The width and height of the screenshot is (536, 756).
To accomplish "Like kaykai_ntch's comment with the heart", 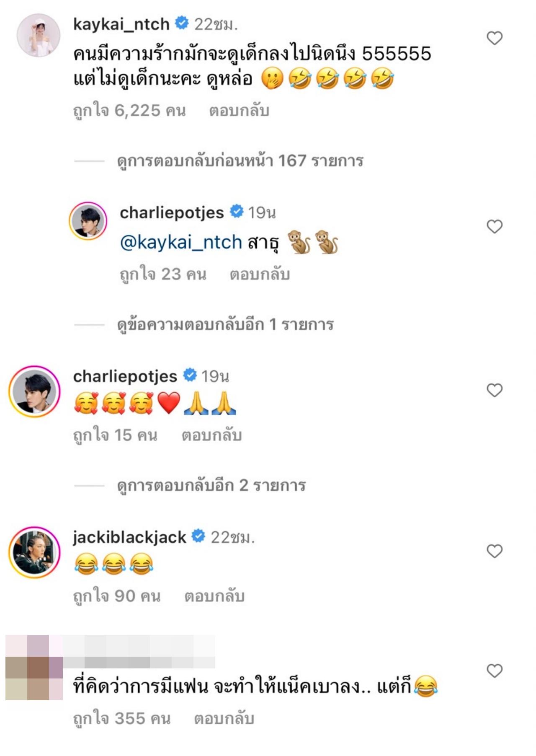I will coord(495,38).
